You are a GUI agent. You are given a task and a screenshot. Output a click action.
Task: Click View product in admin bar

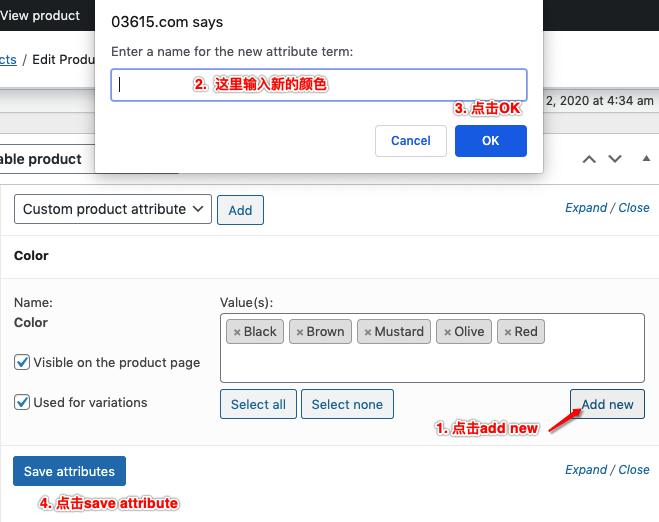pos(40,15)
